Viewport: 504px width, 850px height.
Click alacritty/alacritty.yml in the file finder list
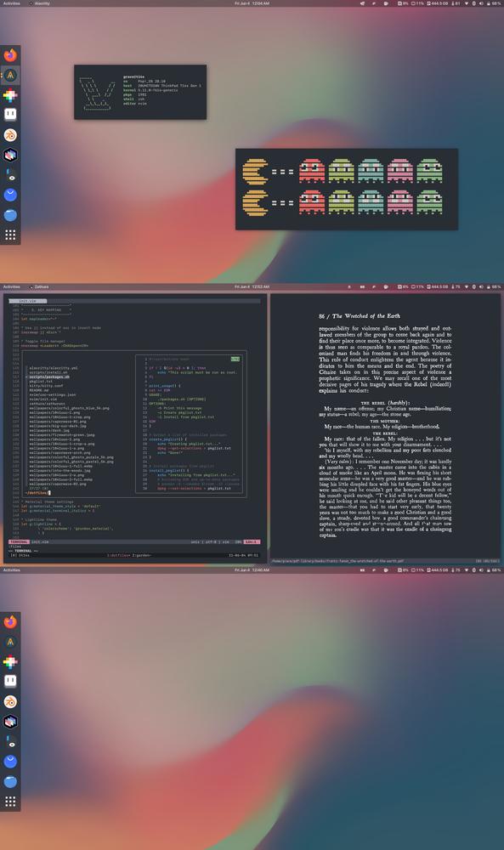pyautogui.click(x=53, y=368)
